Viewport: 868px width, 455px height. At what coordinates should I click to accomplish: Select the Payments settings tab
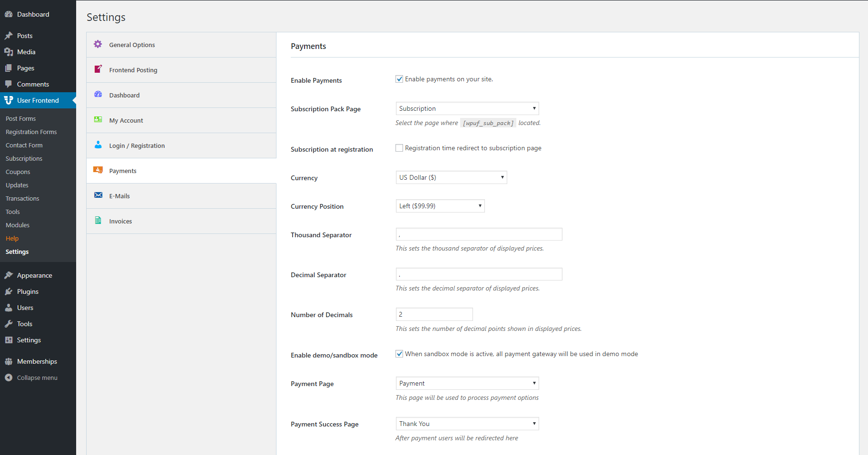(x=181, y=171)
